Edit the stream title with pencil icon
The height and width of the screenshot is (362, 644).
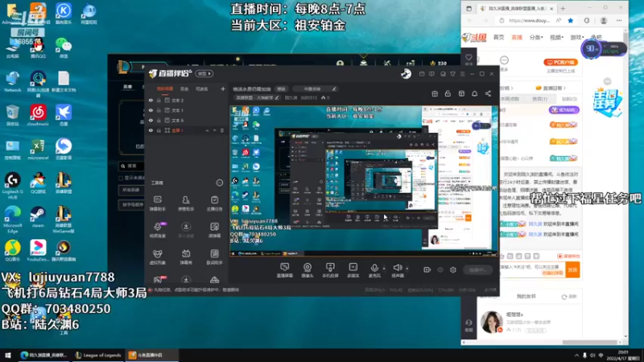tap(334, 88)
